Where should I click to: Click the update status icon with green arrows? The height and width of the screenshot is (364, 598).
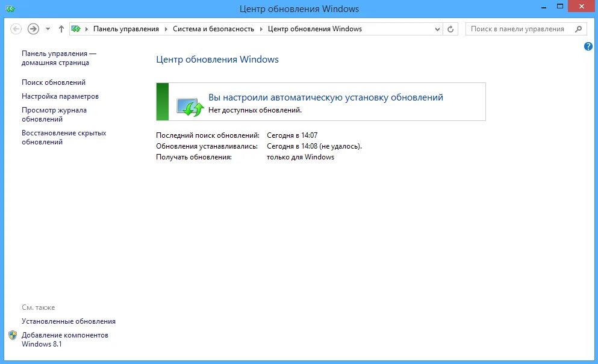click(190, 107)
